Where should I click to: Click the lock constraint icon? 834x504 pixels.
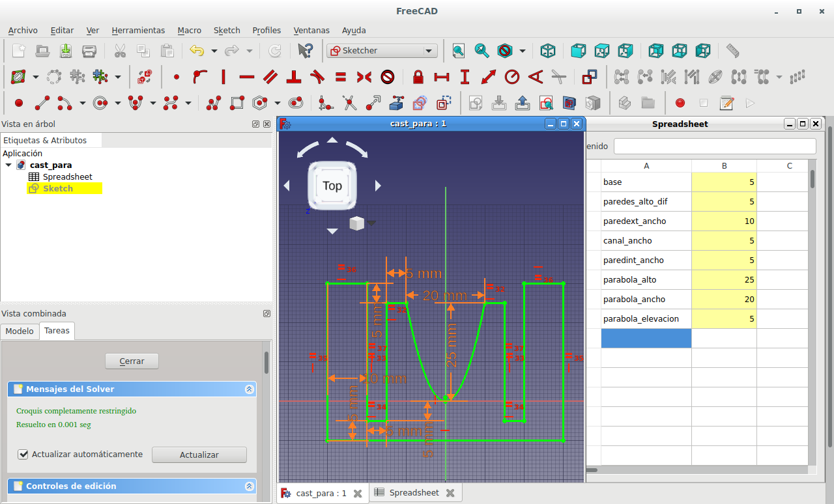coord(418,77)
